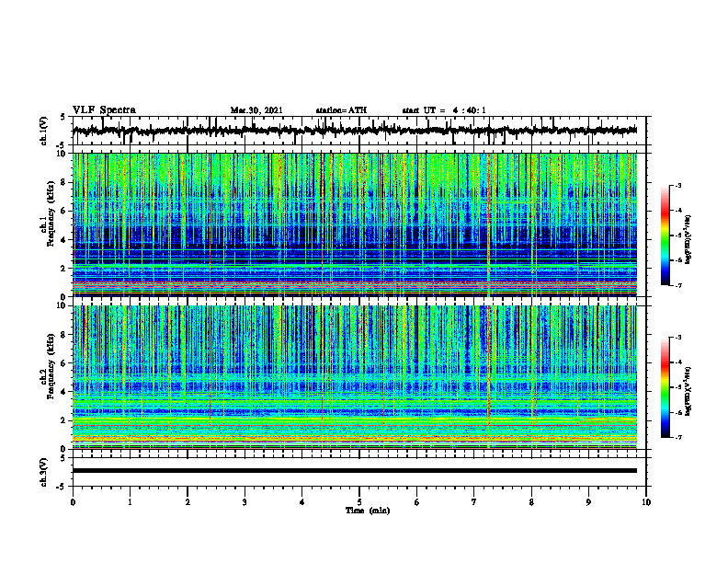This screenshot has height=563, width=728.
Task: Click the "ch.3(V)" axis label
Action: pos(44,473)
